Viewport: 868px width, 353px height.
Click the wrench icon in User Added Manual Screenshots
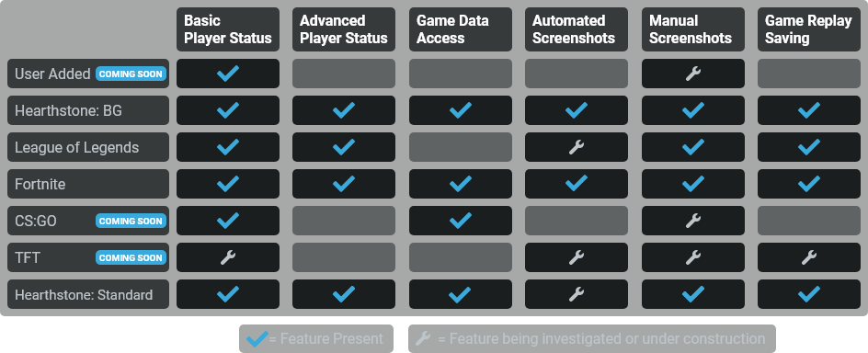(693, 74)
